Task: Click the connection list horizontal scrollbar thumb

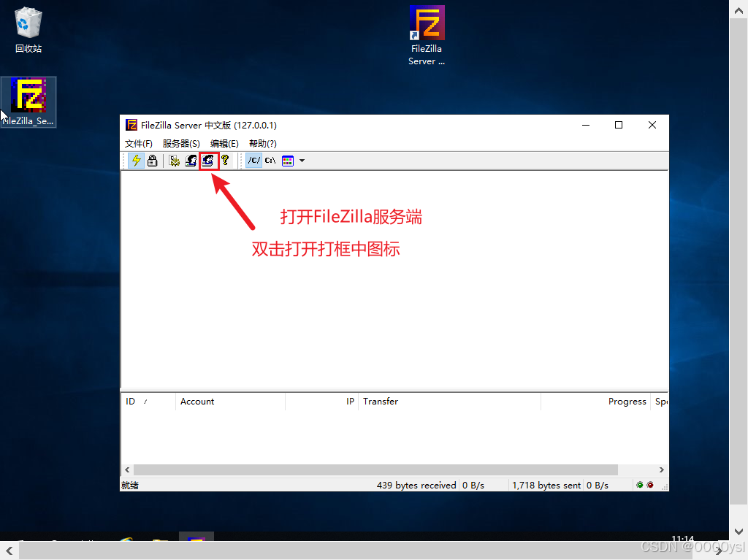Action: [376, 470]
